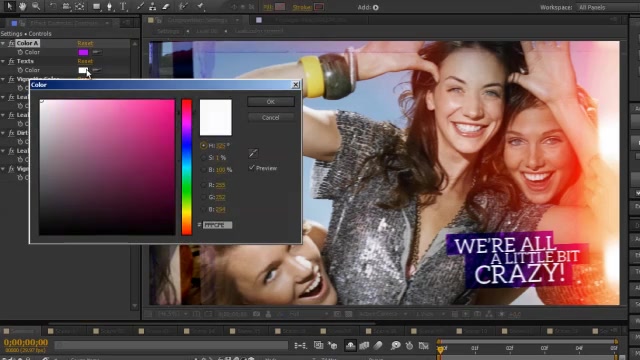
Task: Open the Workspace All Panels dropdown
Action: point(607,7)
